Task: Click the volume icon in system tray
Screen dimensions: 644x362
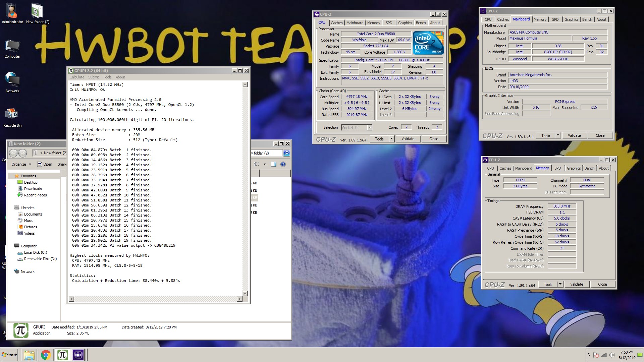Action: pyautogui.click(x=612, y=355)
